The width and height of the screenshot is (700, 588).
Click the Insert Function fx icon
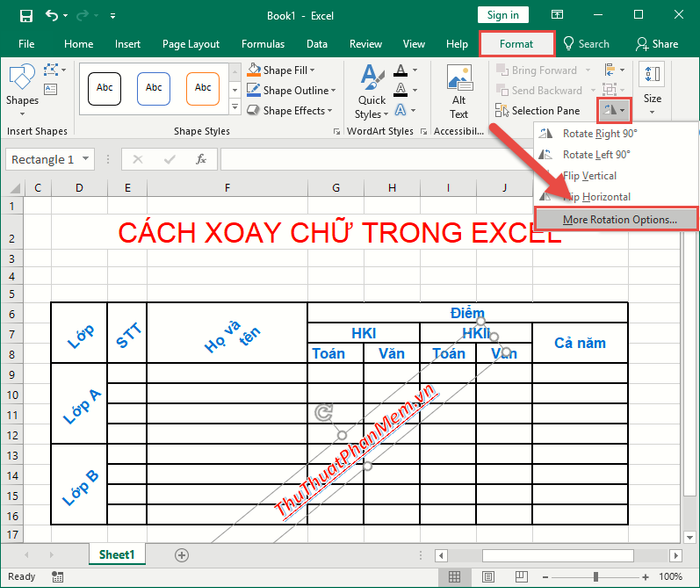[201, 159]
